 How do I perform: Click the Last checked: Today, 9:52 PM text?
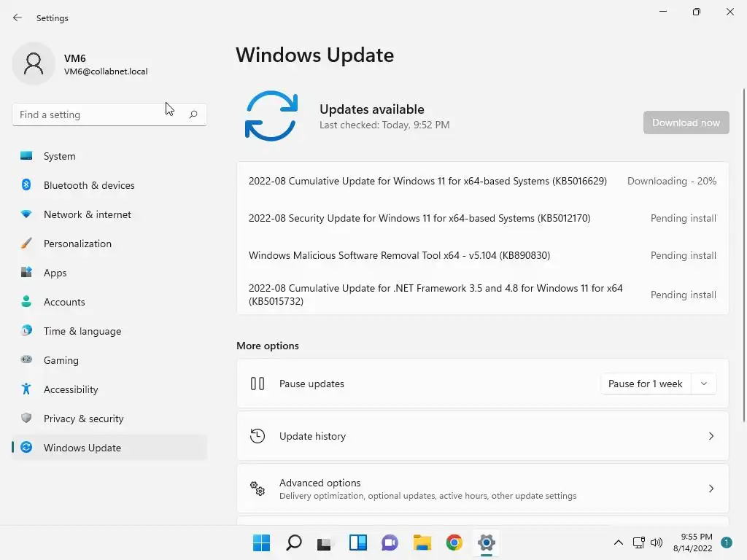click(x=384, y=125)
